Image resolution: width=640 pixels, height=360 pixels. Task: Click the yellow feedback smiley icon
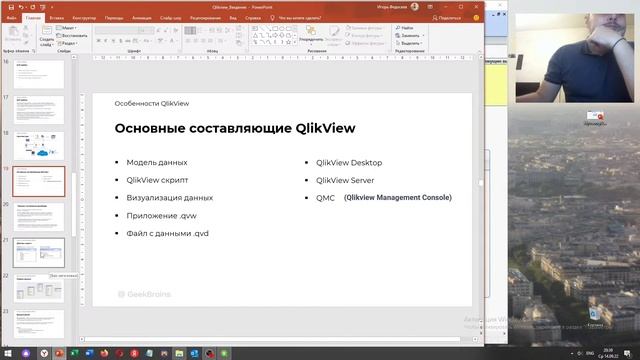point(476,18)
